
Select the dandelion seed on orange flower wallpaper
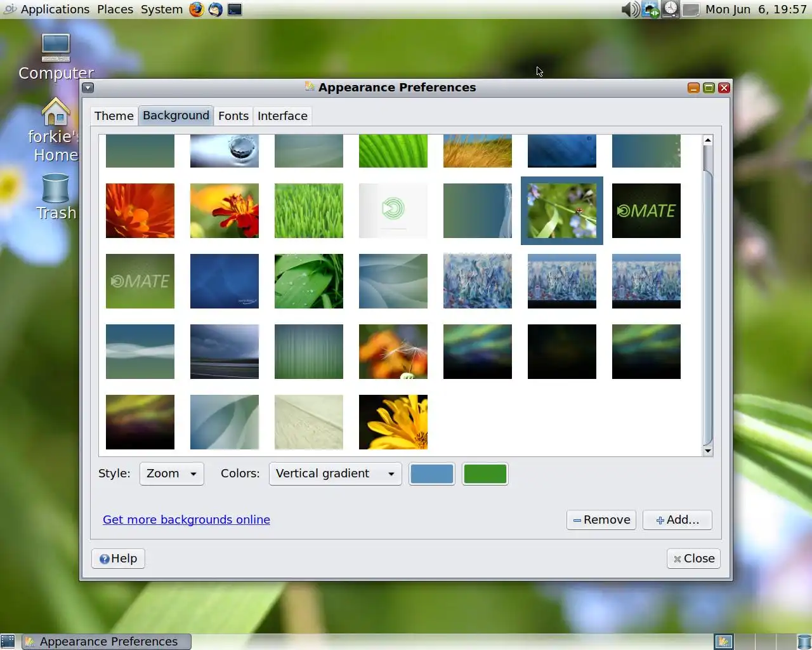[393, 352]
